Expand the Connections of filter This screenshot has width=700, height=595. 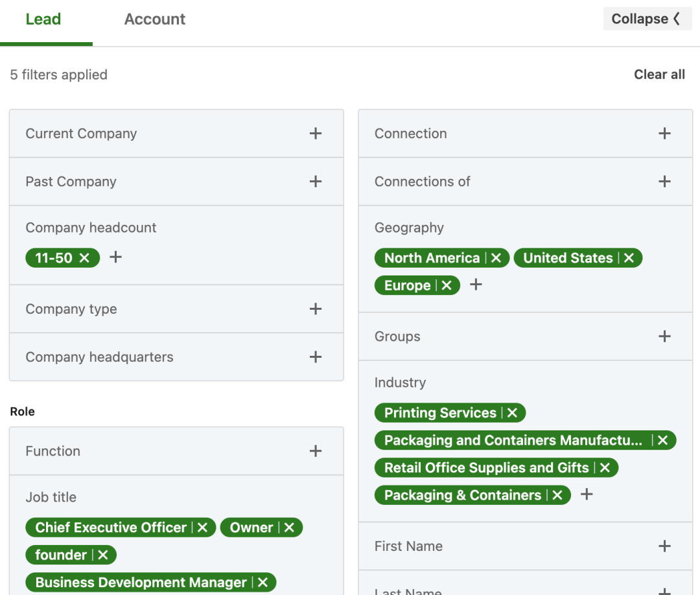click(664, 181)
